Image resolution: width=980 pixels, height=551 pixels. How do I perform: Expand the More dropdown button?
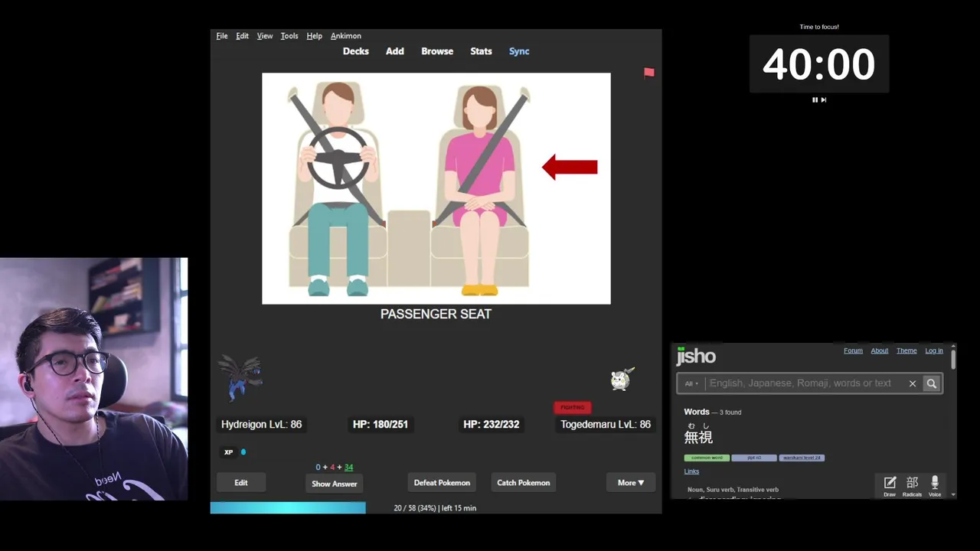click(x=631, y=483)
